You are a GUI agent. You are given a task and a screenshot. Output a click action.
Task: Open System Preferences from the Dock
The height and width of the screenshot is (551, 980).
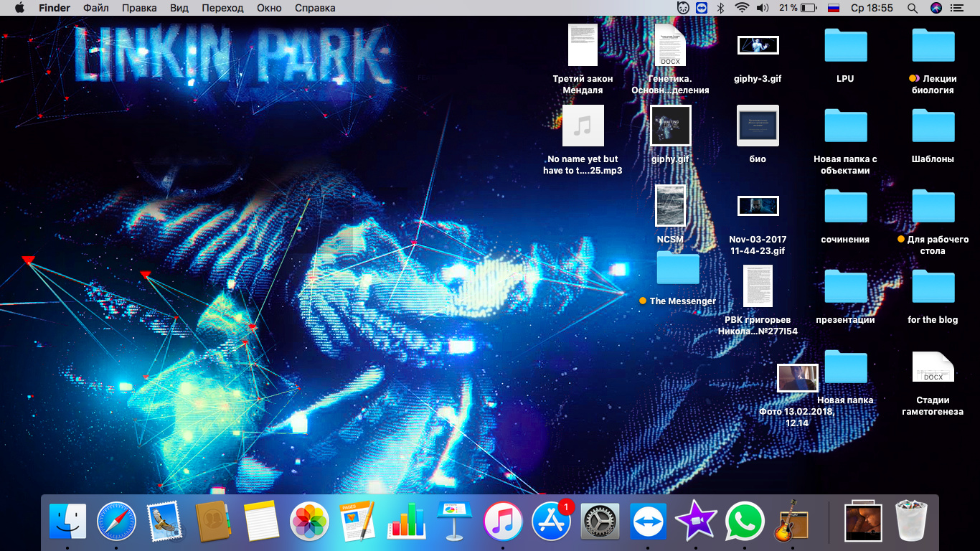click(599, 521)
